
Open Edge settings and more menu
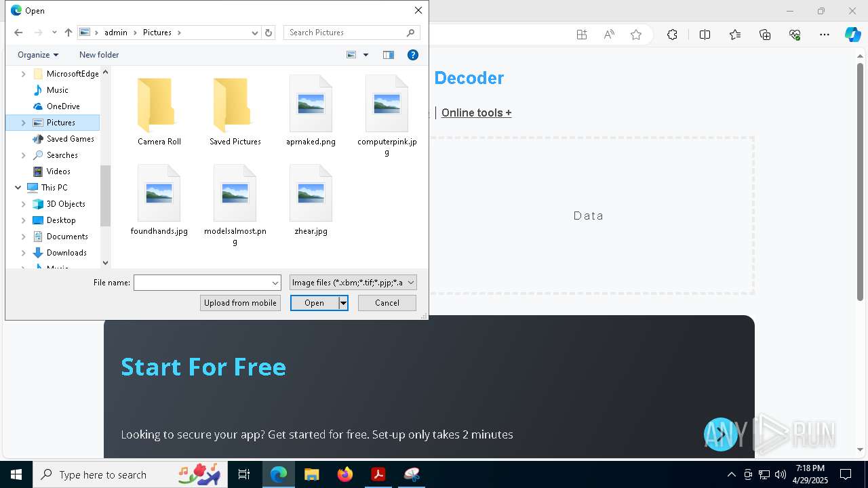[825, 35]
